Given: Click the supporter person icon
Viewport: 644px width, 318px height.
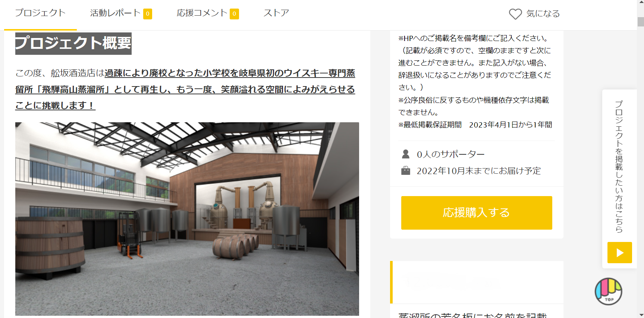Looking at the screenshot, I should [x=406, y=154].
